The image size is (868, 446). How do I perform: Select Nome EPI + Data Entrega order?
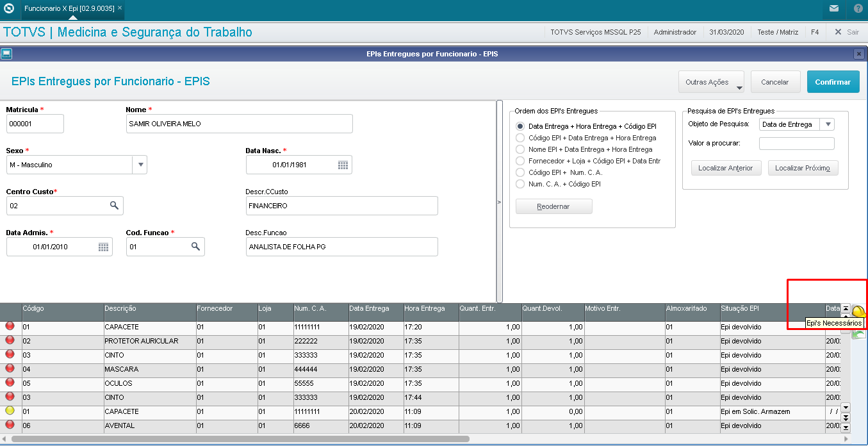coord(520,149)
